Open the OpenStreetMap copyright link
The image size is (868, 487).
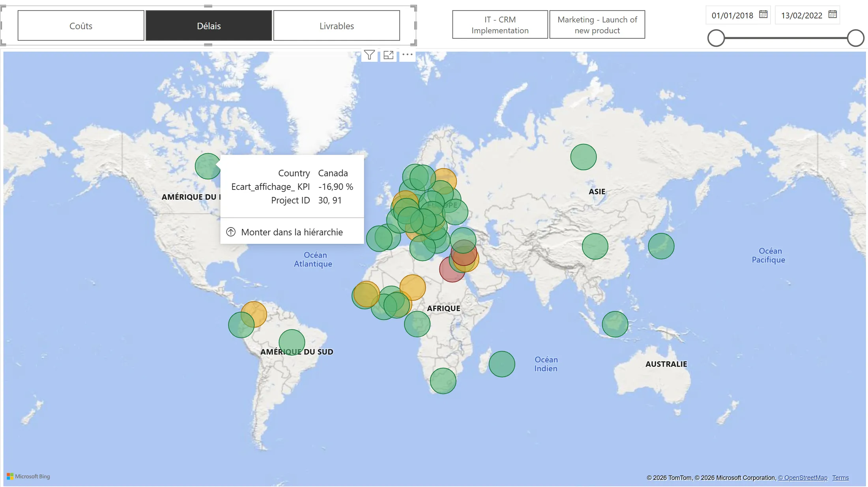coord(803,478)
